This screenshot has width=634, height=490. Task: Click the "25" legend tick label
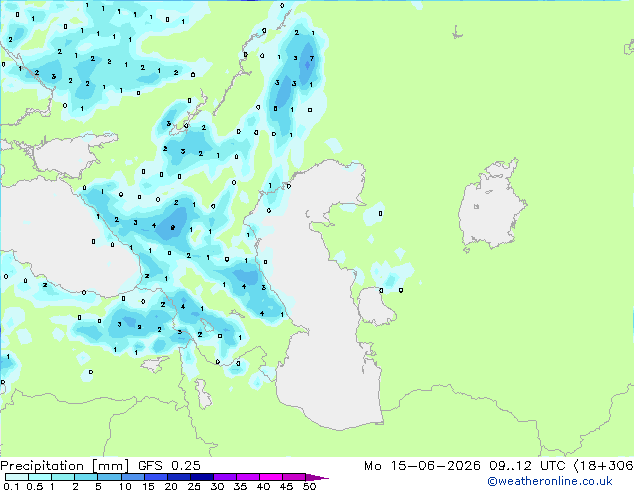[x=194, y=486]
